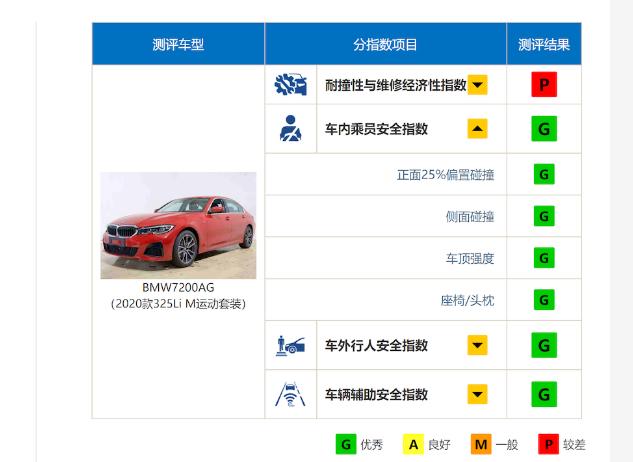Click the G rating for 车顶强度
The height and width of the screenshot is (462, 633).
click(x=544, y=258)
